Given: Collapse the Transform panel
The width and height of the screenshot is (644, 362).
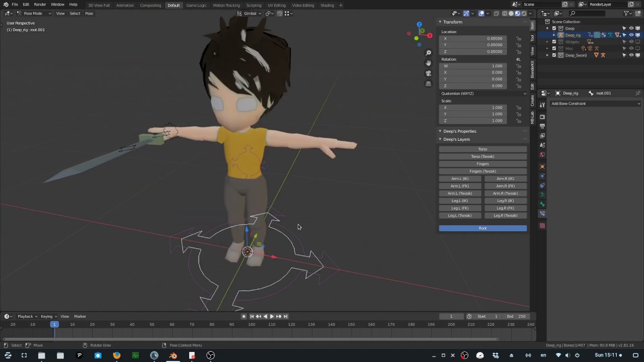Looking at the screenshot, I should tap(440, 22).
